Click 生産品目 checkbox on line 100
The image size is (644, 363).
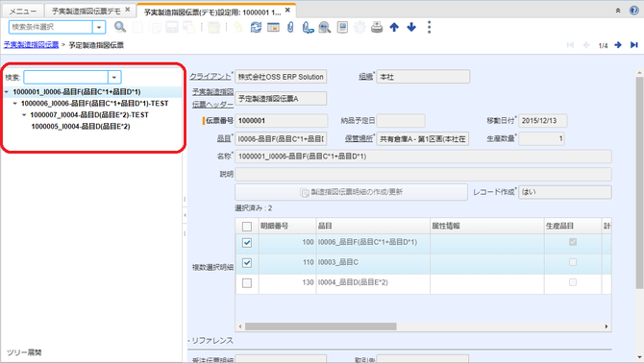573,242
